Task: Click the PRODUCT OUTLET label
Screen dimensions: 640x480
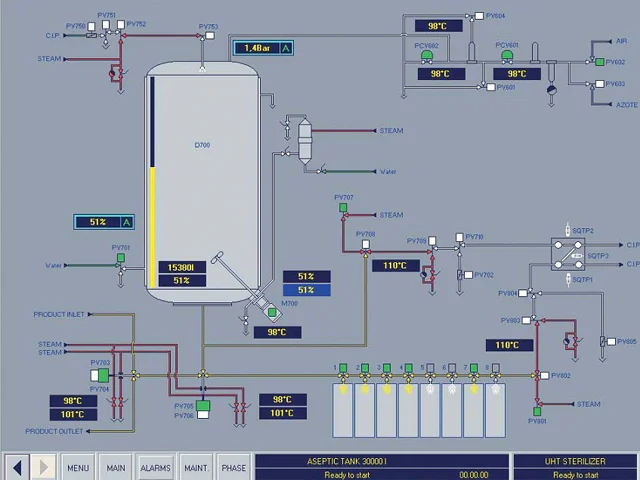Action: pyautogui.click(x=54, y=431)
